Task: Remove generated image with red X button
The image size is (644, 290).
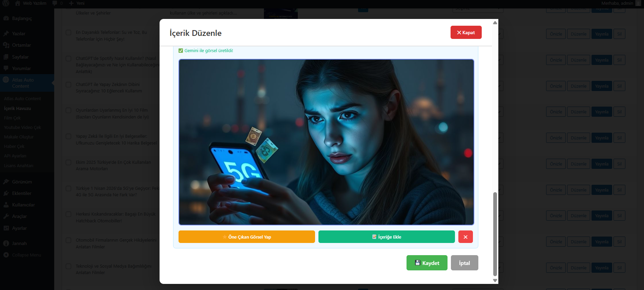Action: click(x=465, y=237)
